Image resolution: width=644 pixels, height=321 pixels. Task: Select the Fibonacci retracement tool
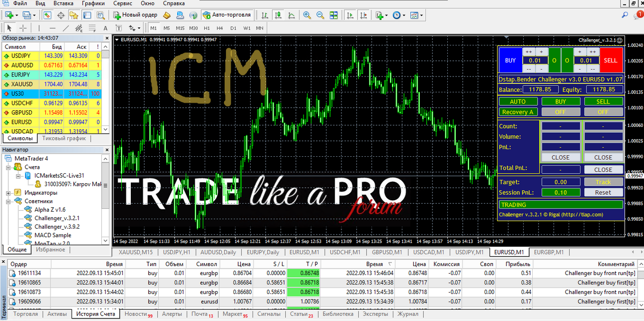pyautogui.click(x=92, y=28)
